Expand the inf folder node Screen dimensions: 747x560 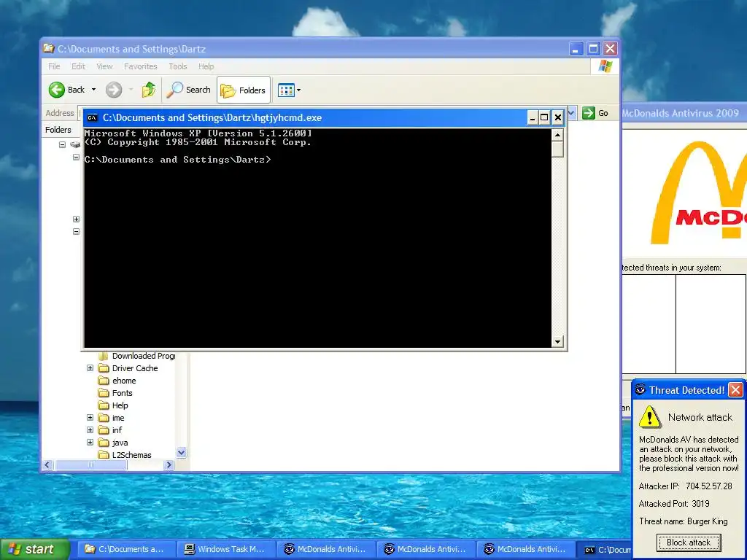click(x=90, y=430)
